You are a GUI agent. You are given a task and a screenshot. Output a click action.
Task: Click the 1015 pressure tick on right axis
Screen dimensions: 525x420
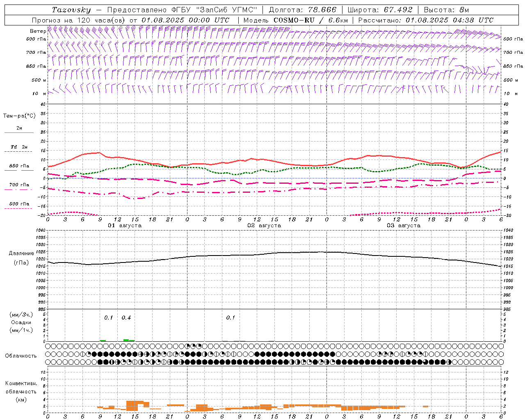pyautogui.click(x=508, y=267)
